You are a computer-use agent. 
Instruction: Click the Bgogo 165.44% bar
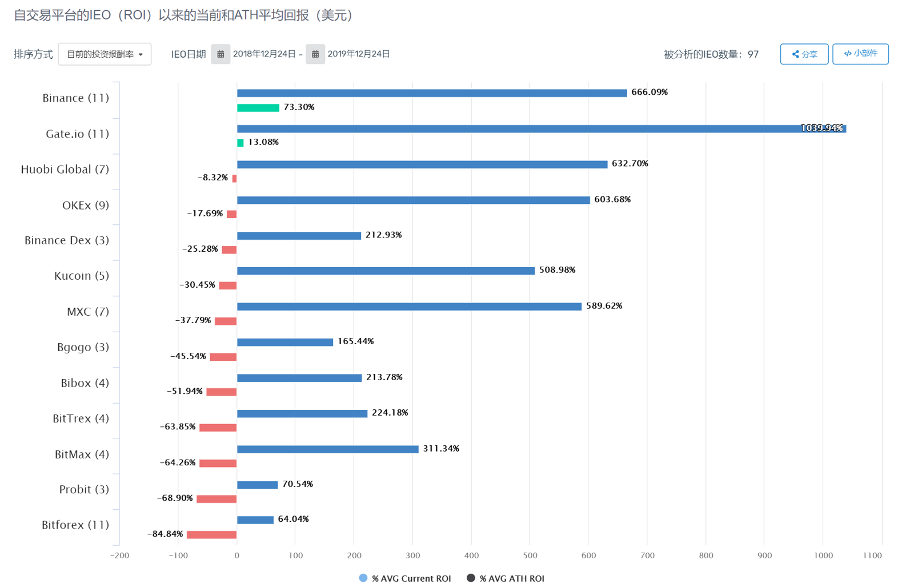click(285, 343)
